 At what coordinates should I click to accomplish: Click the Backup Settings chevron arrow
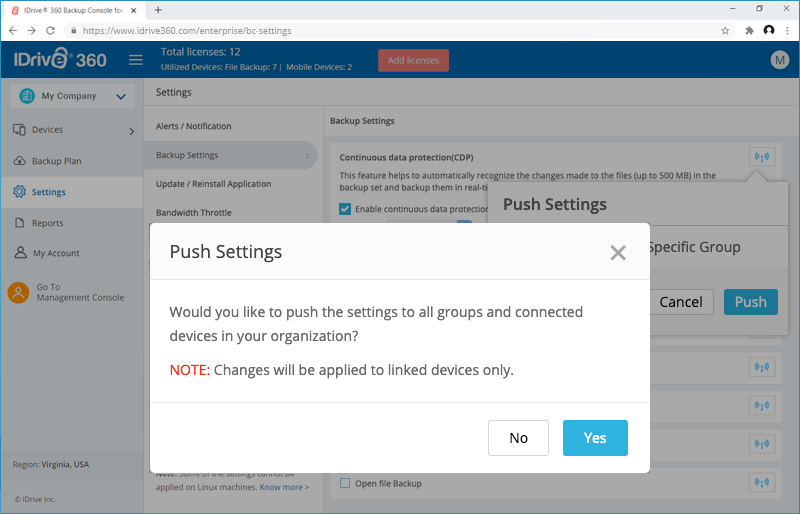(307, 156)
